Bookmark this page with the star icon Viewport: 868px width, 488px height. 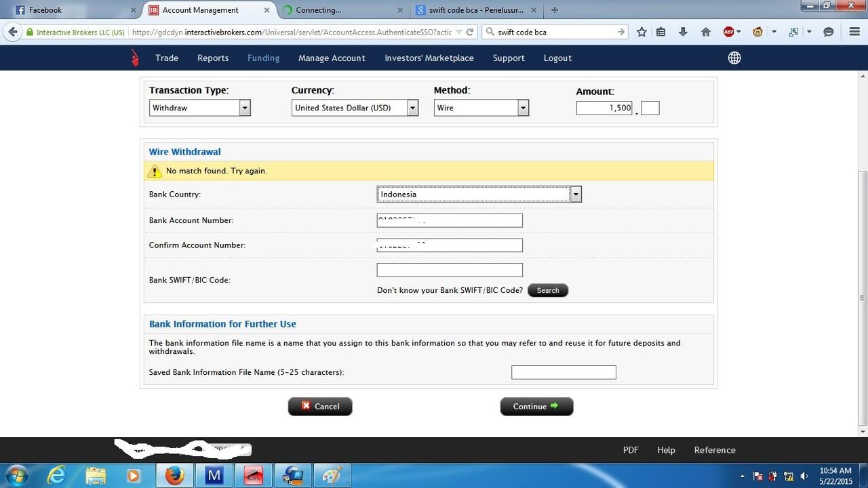click(642, 32)
